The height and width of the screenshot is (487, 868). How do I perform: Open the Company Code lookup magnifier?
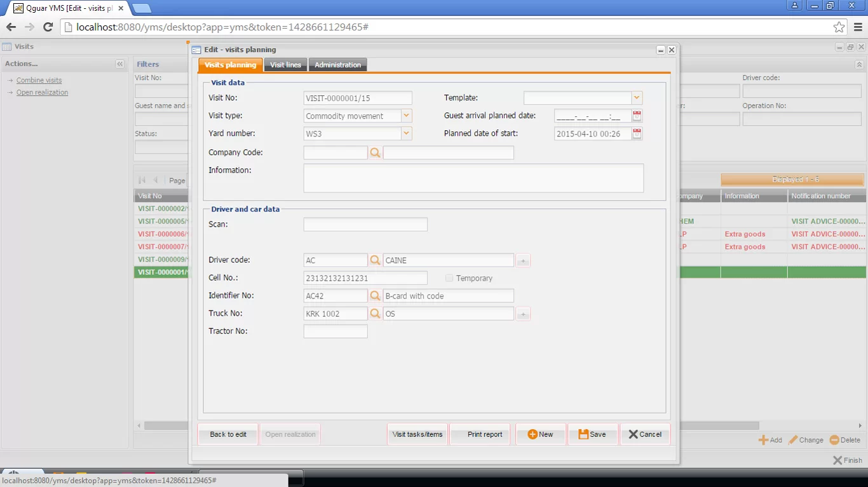375,152
